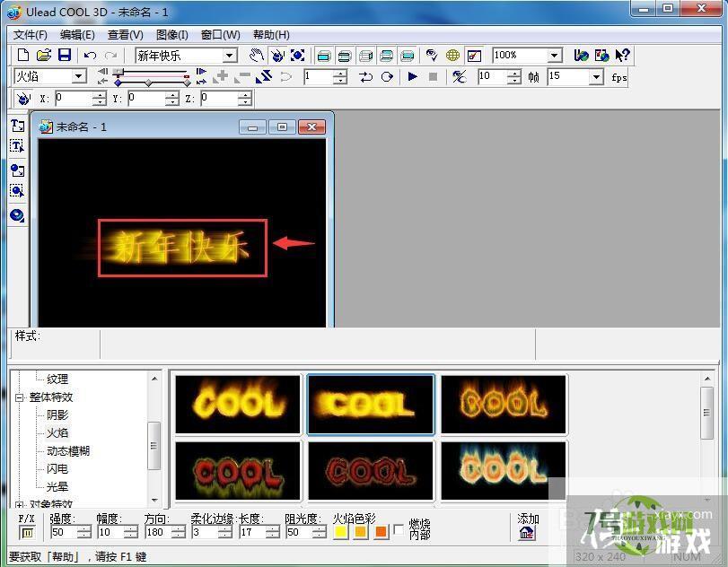Click the reverse keyframes blue icon
Image resolution: width=728 pixels, height=567 pixels.
point(263,76)
